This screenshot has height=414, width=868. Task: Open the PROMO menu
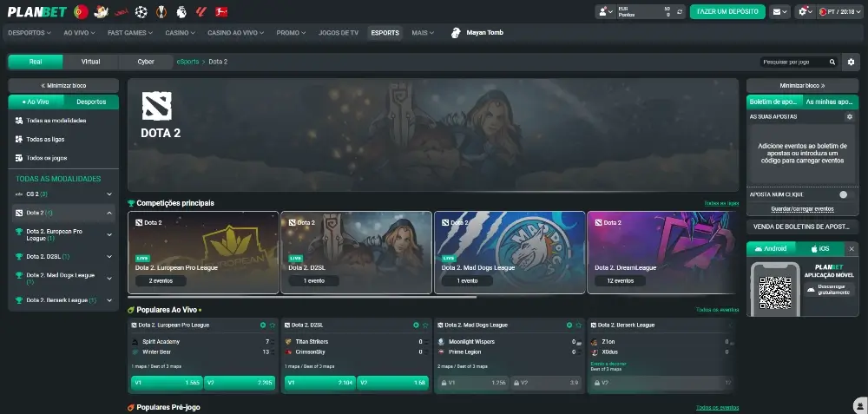pyautogui.click(x=291, y=33)
